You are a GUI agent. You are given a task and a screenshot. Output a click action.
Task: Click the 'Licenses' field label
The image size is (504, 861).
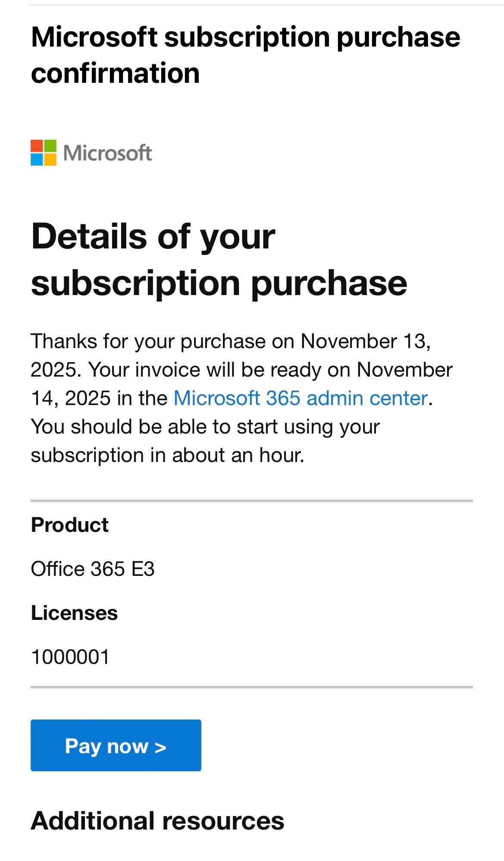[x=74, y=613]
